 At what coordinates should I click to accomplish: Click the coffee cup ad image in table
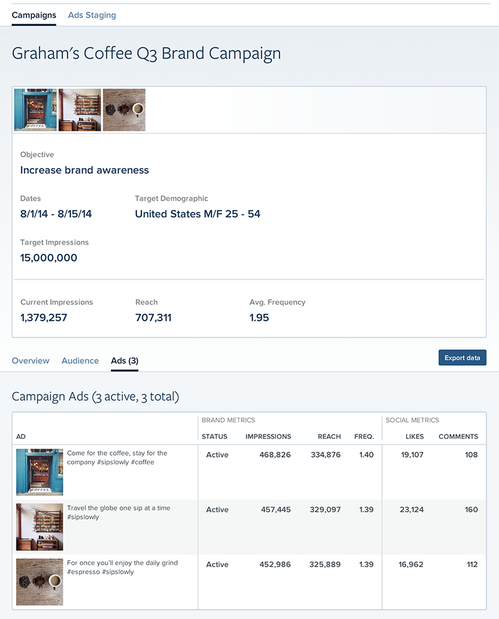[39, 581]
